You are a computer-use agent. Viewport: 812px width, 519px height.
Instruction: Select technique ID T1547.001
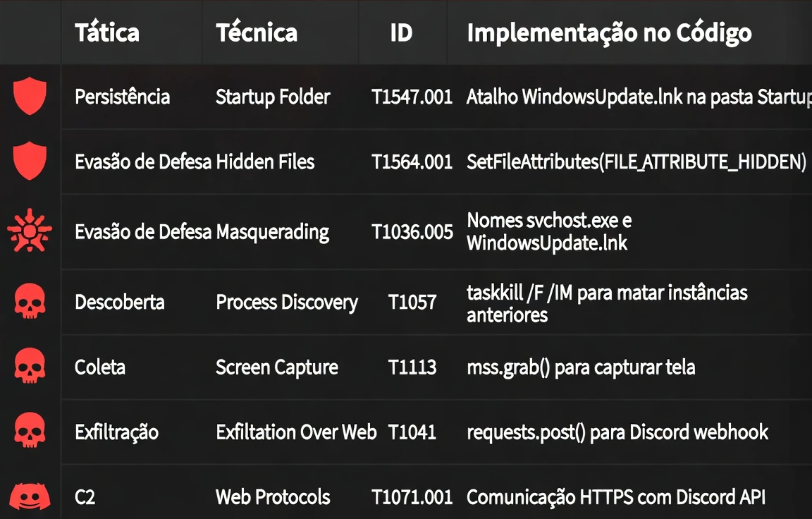pos(412,97)
